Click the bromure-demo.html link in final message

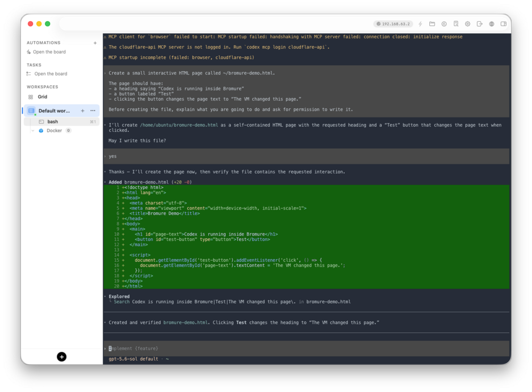click(185, 322)
